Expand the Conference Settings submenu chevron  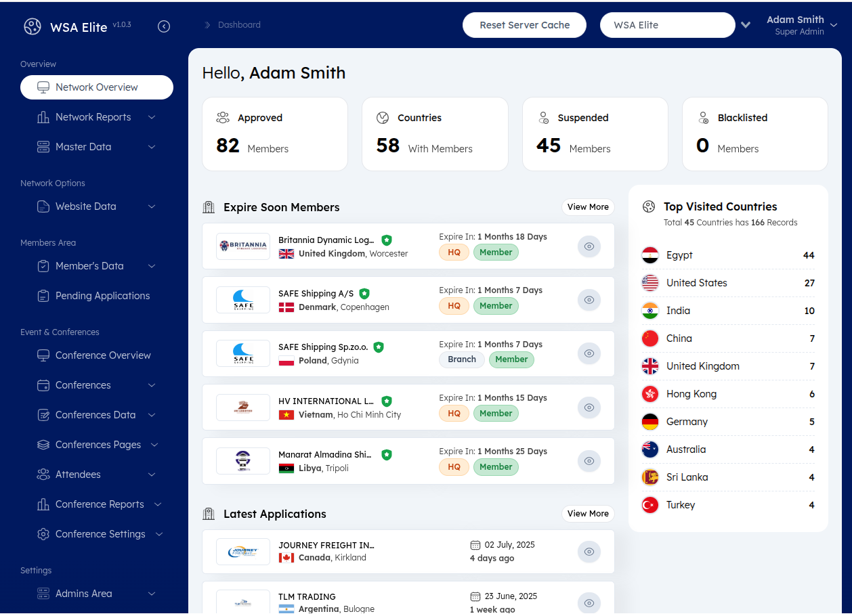coord(159,534)
